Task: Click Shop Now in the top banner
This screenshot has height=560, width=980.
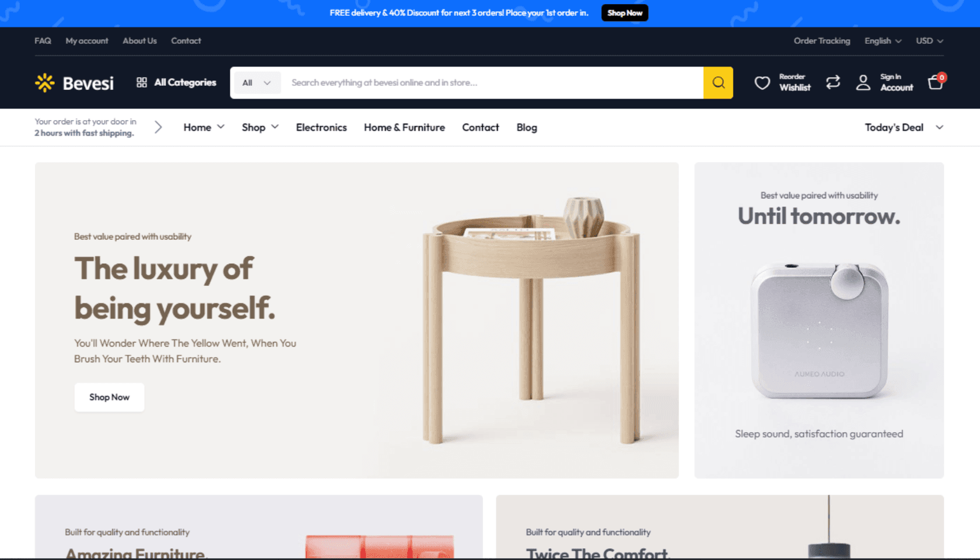Action: tap(625, 13)
